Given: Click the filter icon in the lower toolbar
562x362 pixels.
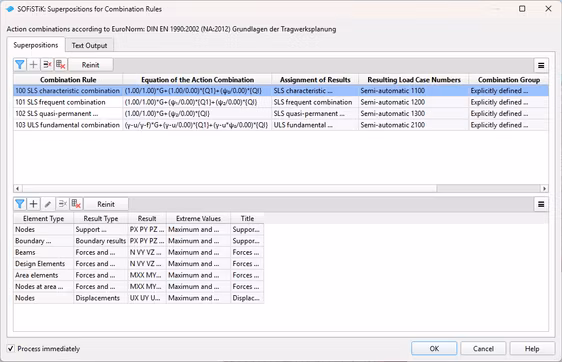Looking at the screenshot, I should (20, 204).
